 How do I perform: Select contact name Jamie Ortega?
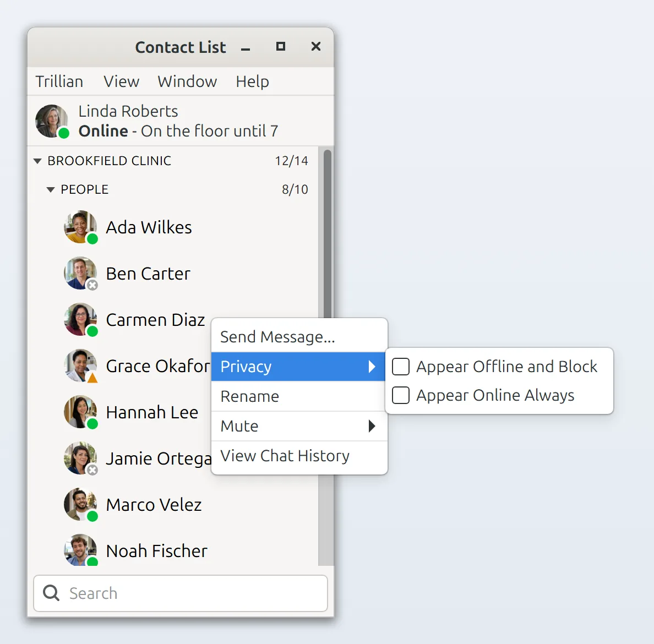coord(159,459)
